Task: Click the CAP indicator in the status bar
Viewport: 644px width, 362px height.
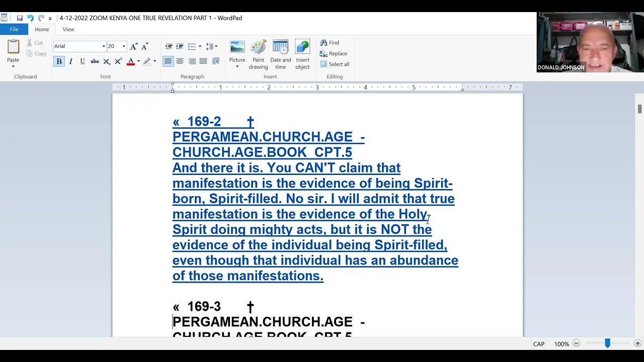Action: (x=539, y=344)
